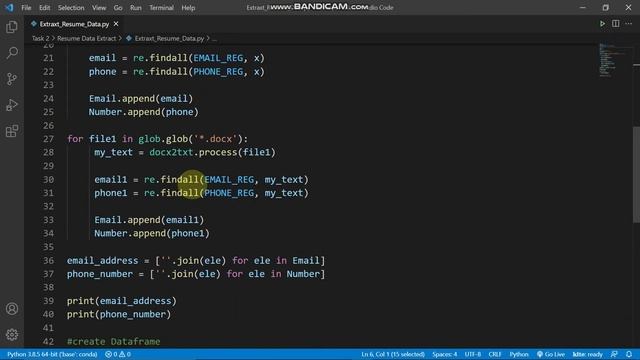Open the Edit menu

[44, 8]
